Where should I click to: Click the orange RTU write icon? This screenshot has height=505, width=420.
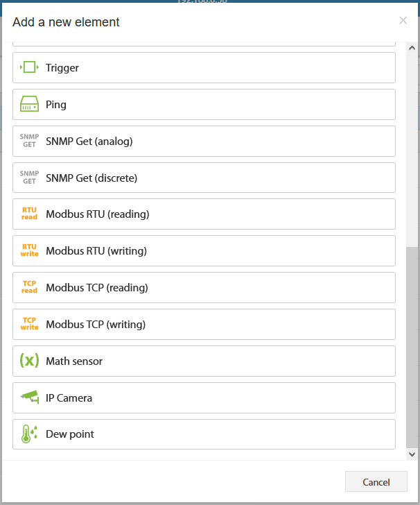[x=29, y=250]
